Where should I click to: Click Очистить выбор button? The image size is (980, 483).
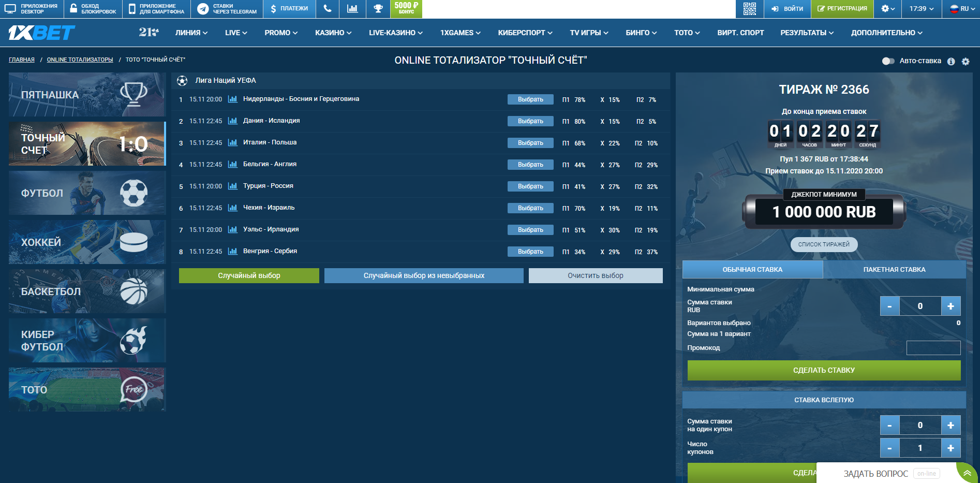pyautogui.click(x=596, y=275)
